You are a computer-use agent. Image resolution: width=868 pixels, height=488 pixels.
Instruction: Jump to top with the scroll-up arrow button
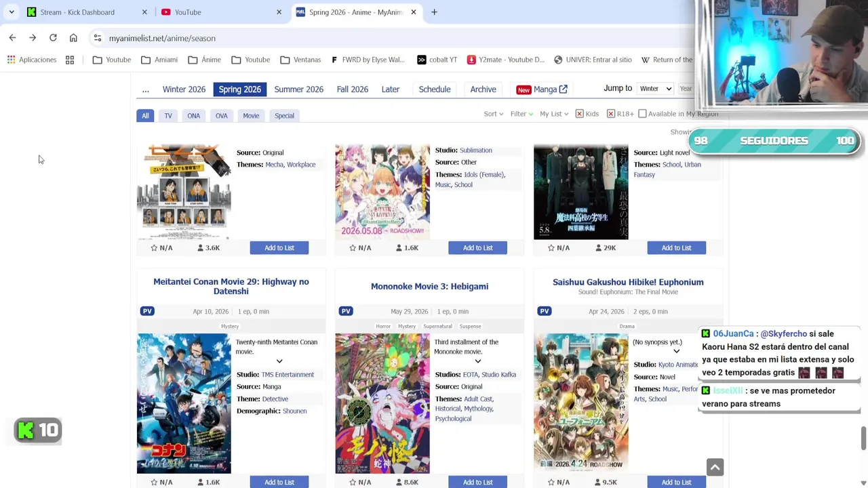715,467
